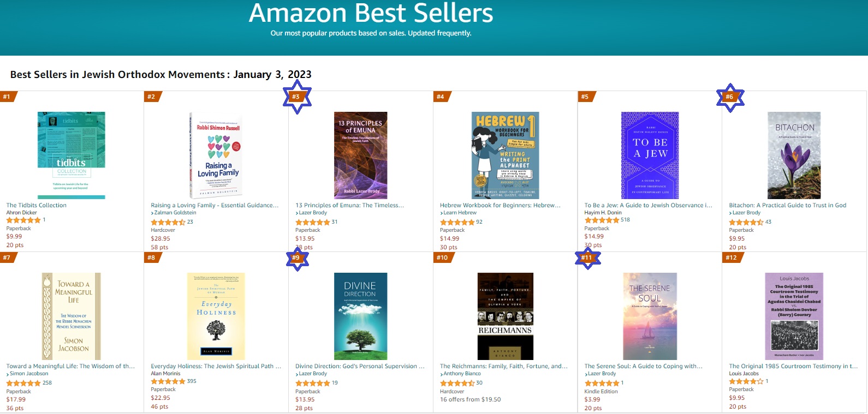Screen dimensions: 868x414
Task: Click the #3 rank badge with star
Action: 296,97
